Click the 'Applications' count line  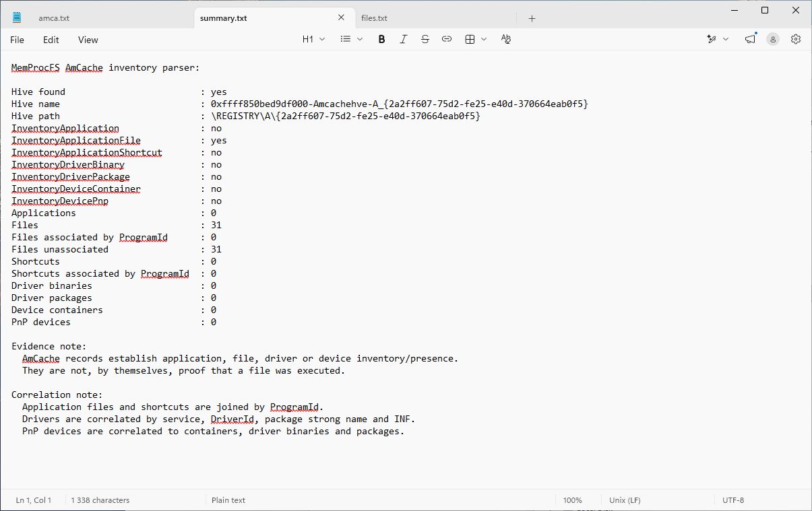click(x=114, y=213)
